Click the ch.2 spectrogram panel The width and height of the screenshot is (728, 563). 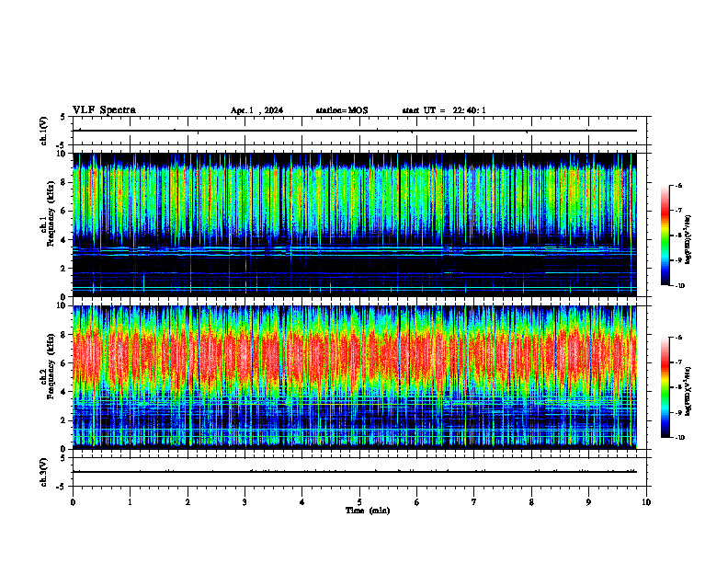355,377
